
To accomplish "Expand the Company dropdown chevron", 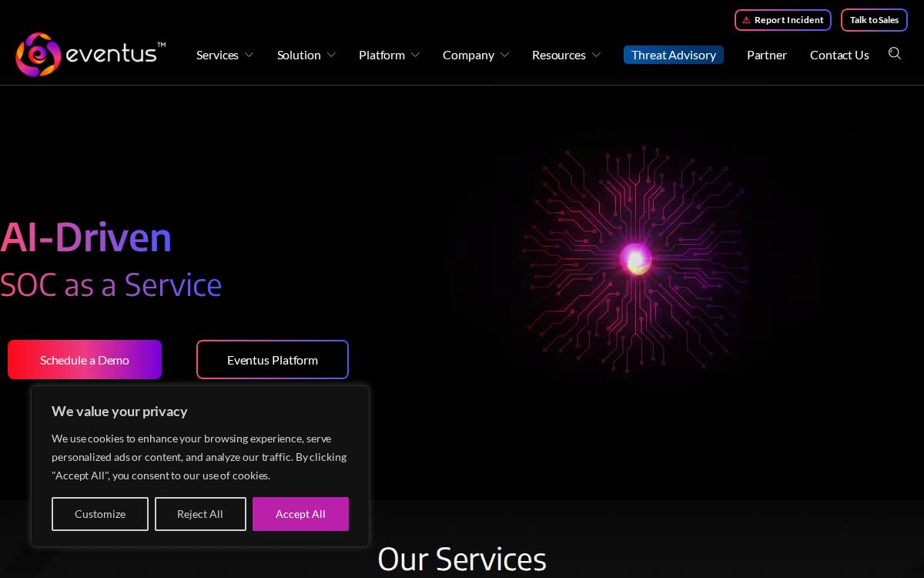I will coord(504,55).
